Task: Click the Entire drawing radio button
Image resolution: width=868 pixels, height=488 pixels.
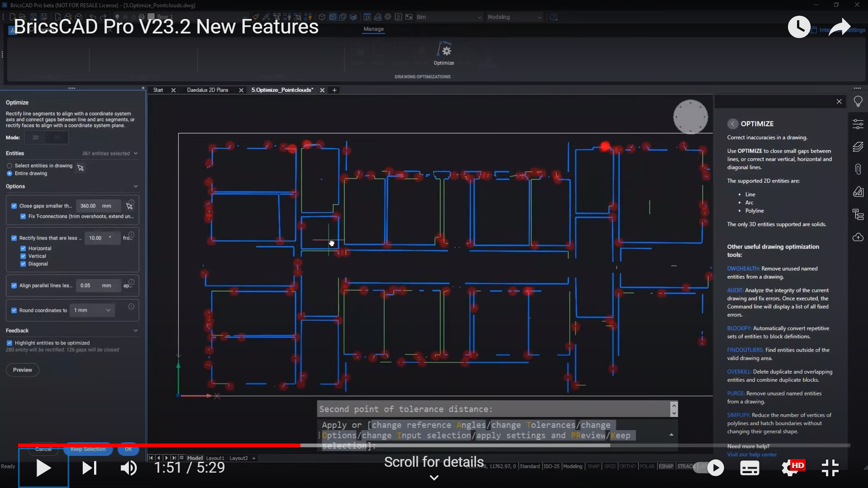Action: (x=9, y=174)
